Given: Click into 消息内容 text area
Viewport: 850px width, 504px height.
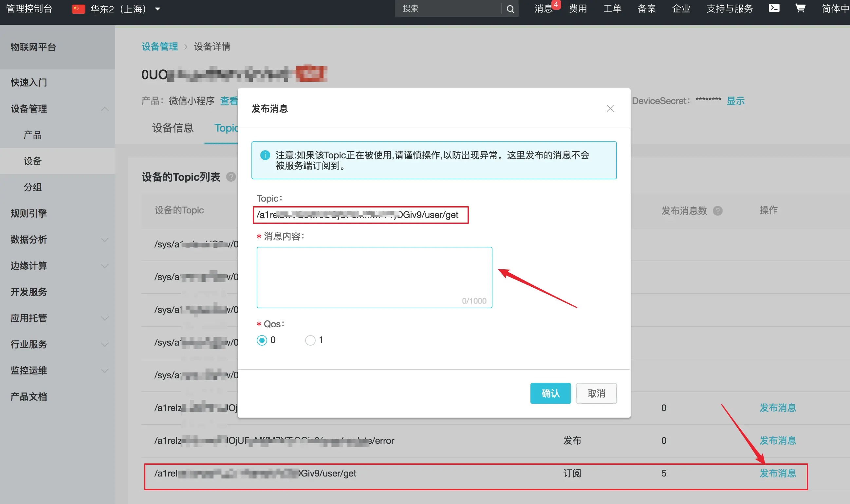Looking at the screenshot, I should (374, 277).
